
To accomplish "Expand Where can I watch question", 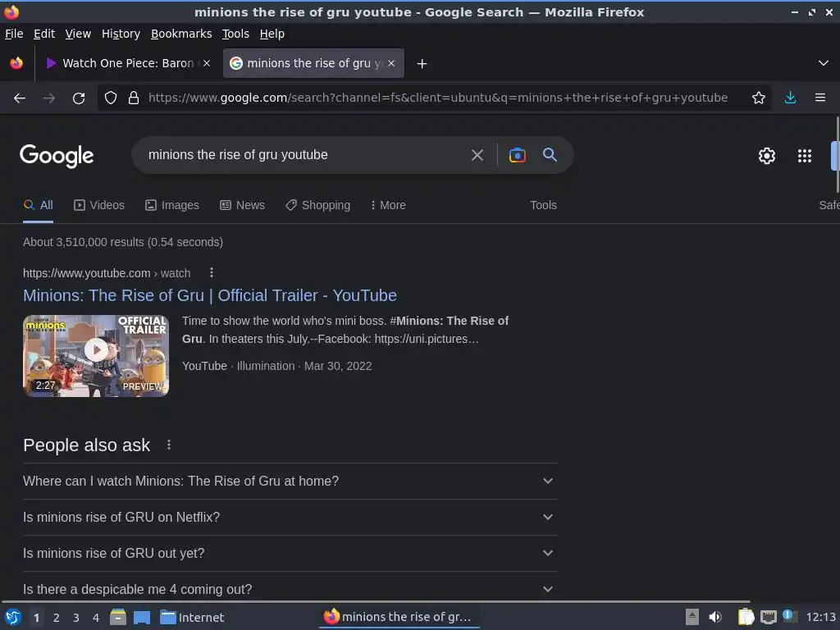I will click(x=290, y=481).
